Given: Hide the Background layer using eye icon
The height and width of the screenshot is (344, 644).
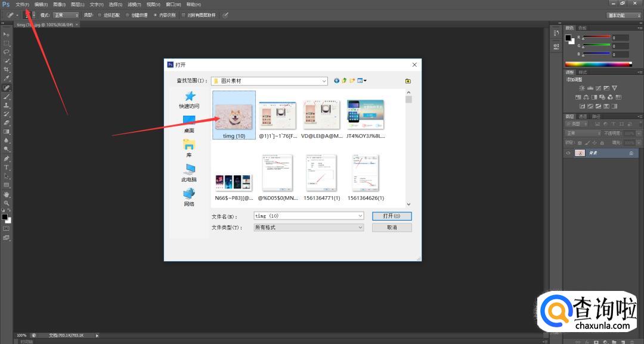Looking at the screenshot, I should click(x=568, y=153).
